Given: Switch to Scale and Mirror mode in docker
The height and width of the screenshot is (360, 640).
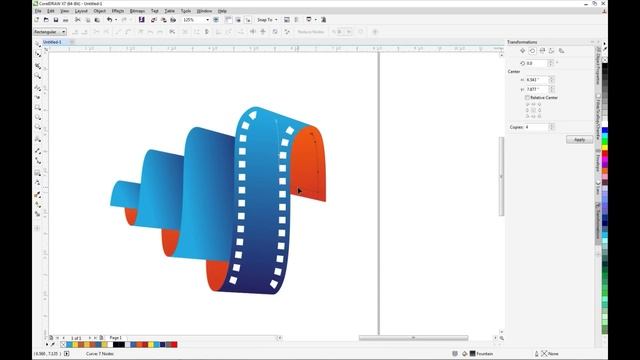Looking at the screenshot, I should tap(542, 51).
